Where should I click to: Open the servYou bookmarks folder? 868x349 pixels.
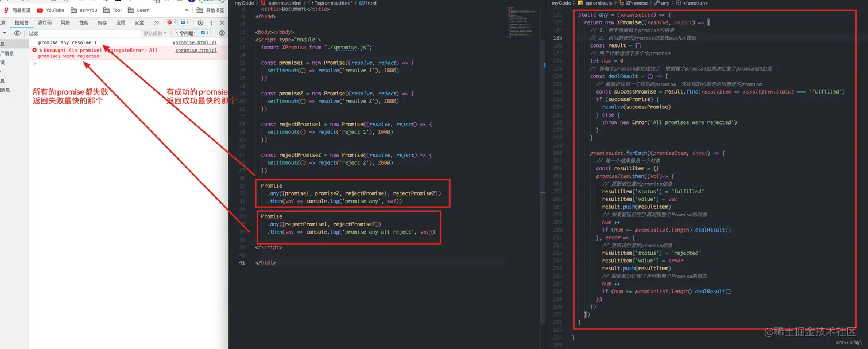point(84,10)
